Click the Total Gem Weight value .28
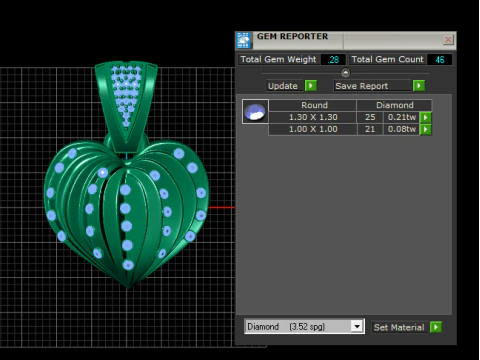 pos(333,60)
